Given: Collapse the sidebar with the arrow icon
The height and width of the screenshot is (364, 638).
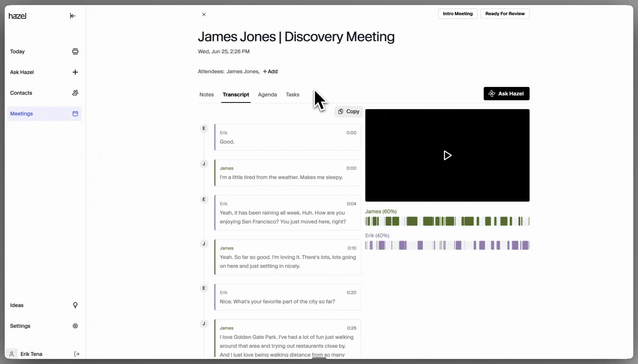Looking at the screenshot, I should coord(72,16).
